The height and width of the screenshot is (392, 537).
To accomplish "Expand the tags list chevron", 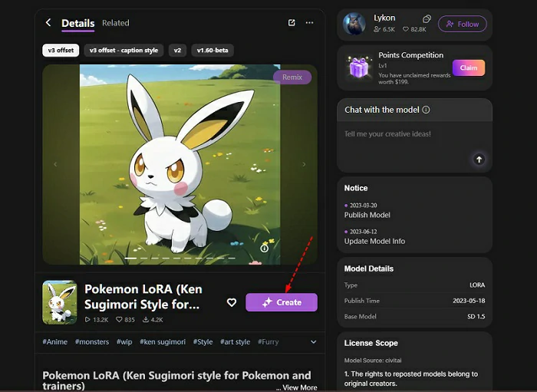I will 313,341.
